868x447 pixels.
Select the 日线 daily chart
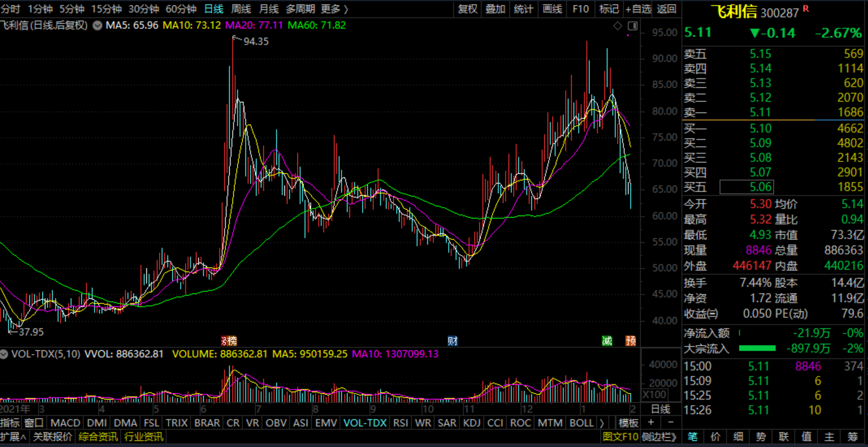point(214,9)
